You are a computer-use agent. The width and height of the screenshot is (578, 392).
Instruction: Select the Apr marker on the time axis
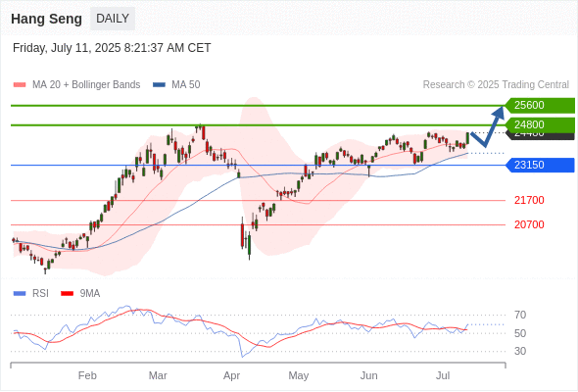tap(231, 375)
